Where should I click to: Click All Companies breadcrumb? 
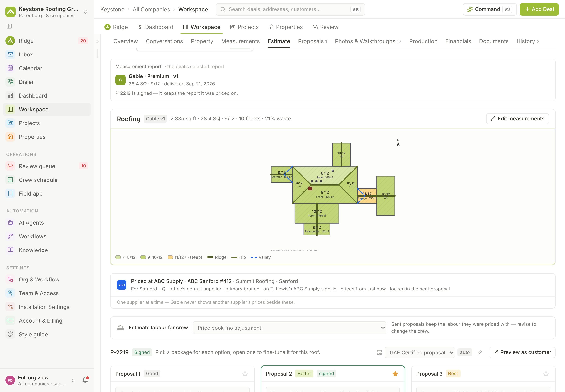tap(151, 9)
